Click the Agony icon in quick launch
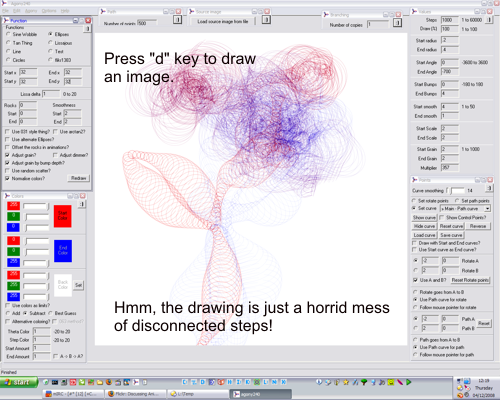Screen dimensions: 500x400 pos(136,382)
